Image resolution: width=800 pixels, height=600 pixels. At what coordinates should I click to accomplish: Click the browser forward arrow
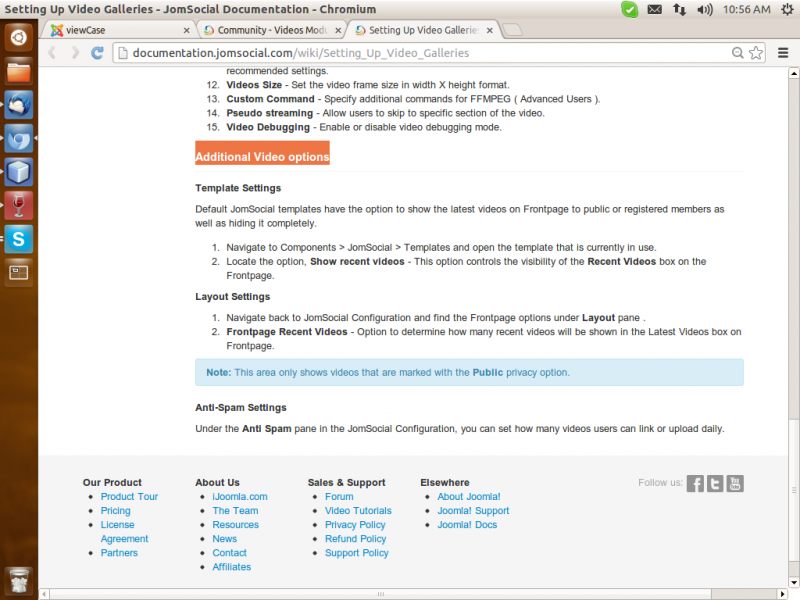pyautogui.click(x=75, y=53)
